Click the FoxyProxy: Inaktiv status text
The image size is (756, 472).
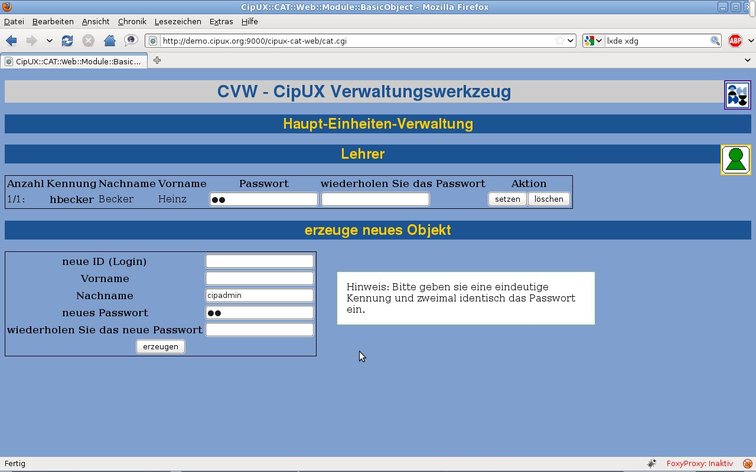pyautogui.click(x=700, y=463)
